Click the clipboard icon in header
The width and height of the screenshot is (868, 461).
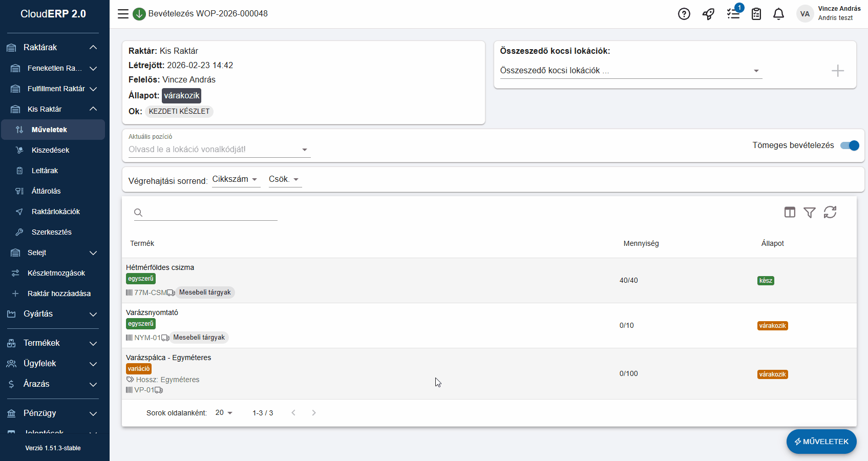pos(756,14)
